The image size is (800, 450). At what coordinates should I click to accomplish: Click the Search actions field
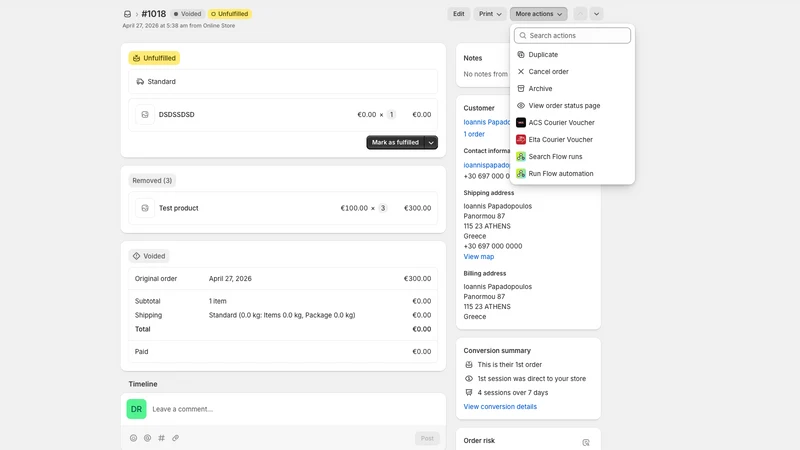pos(572,35)
